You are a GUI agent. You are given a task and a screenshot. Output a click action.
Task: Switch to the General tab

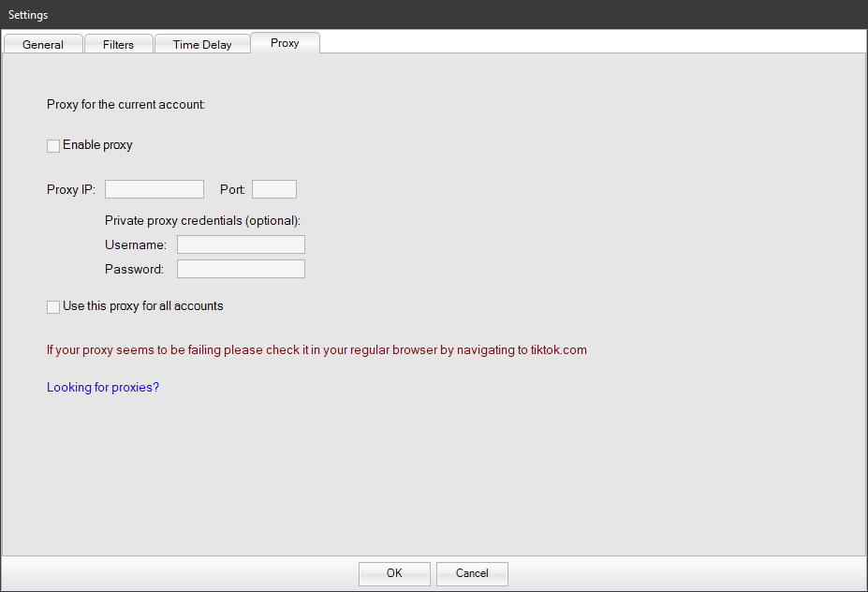tap(43, 44)
